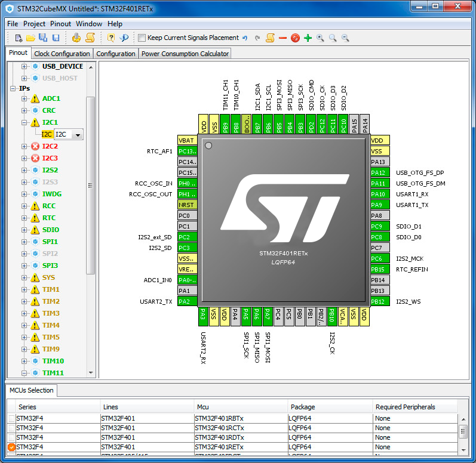This screenshot has width=476, height=463.
Task: Click the red minus toolbar icon
Action: pyautogui.click(x=282, y=38)
